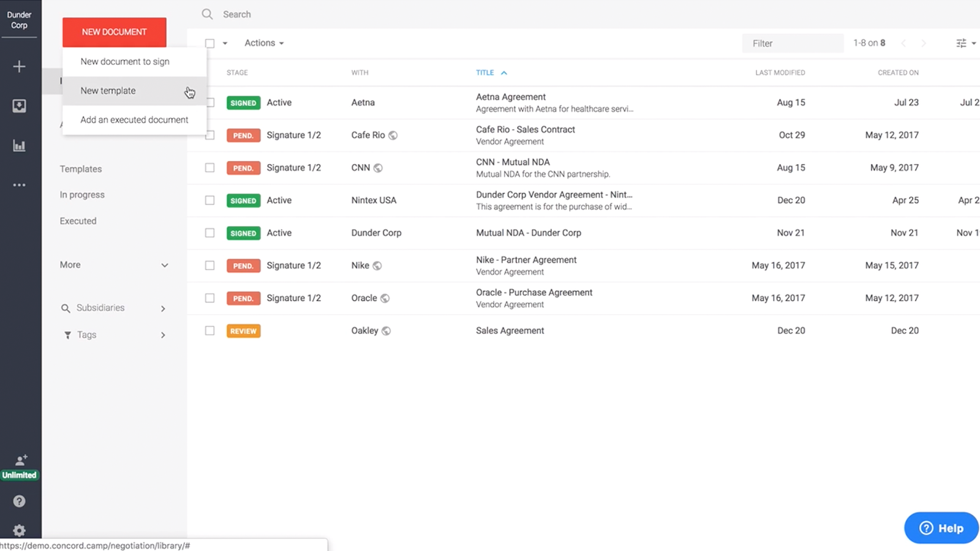
Task: Open the inbox download icon in left rail
Action: (x=19, y=106)
